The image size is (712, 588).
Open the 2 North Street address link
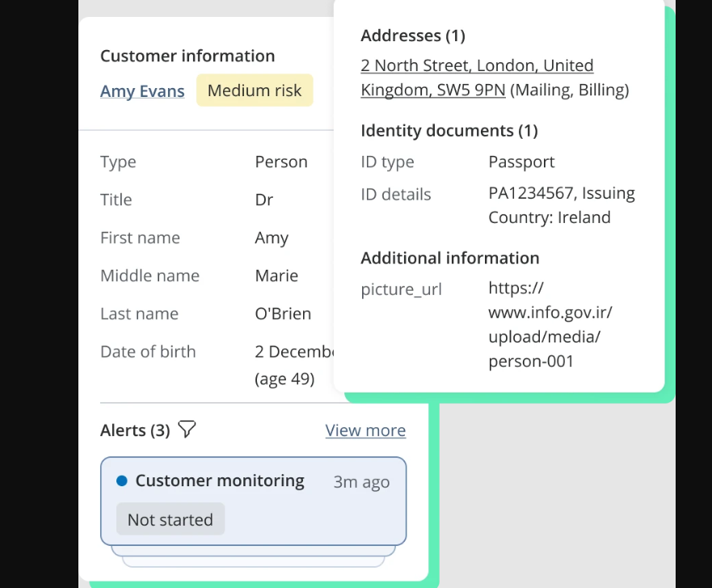(x=477, y=78)
